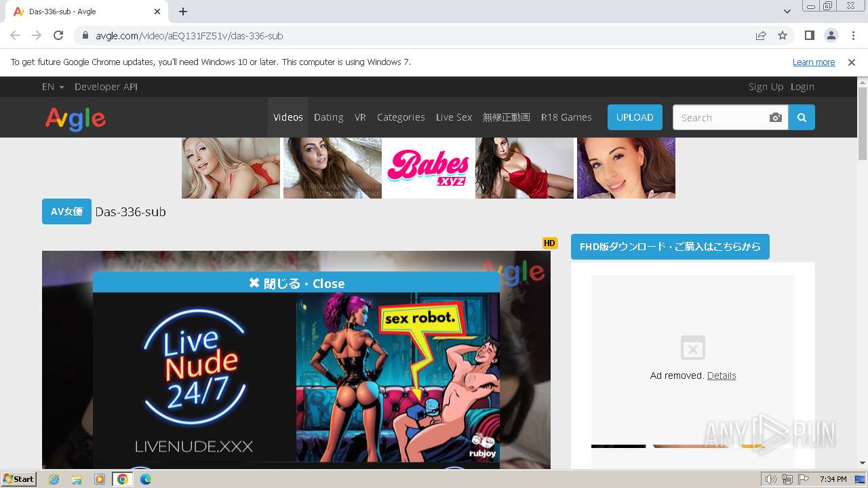Click the camera image-search icon
The height and width of the screenshot is (488, 868).
[x=776, y=117]
